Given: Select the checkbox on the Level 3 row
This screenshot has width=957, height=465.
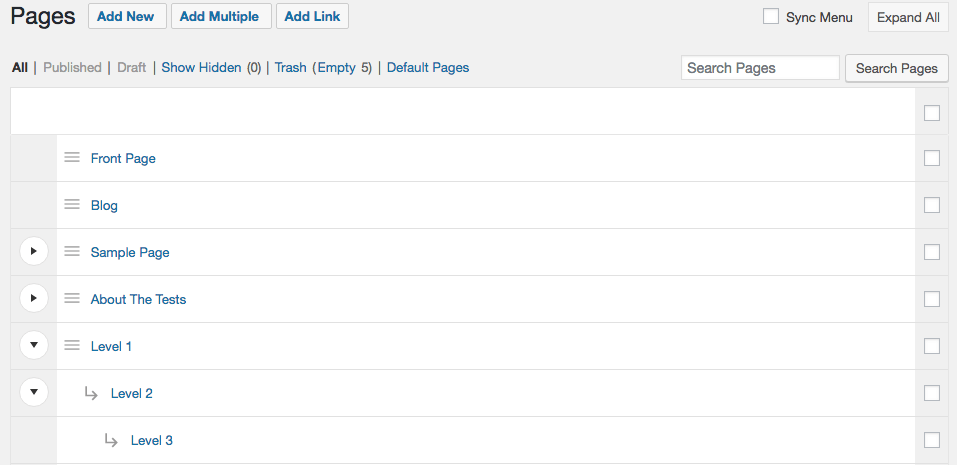Looking at the screenshot, I should point(932,440).
